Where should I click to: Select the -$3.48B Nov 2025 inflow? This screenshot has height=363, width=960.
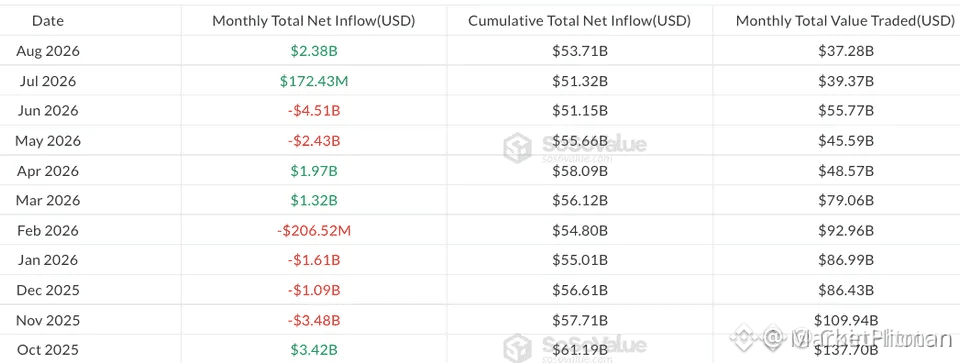point(314,320)
